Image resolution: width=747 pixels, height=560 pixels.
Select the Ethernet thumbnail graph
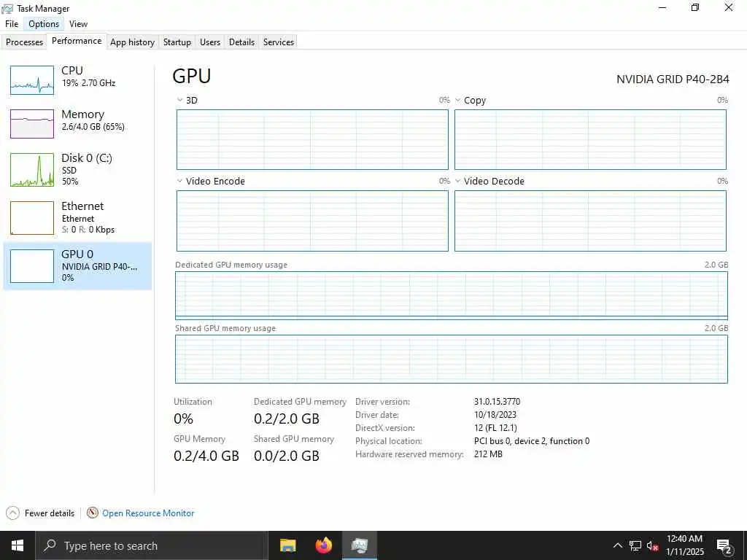[32, 218]
